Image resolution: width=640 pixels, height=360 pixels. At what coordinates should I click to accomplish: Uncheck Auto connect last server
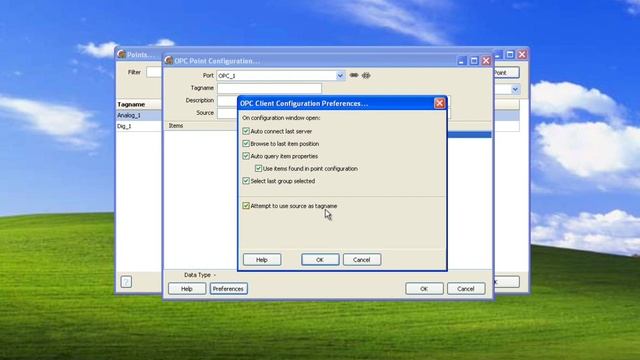pyautogui.click(x=246, y=131)
